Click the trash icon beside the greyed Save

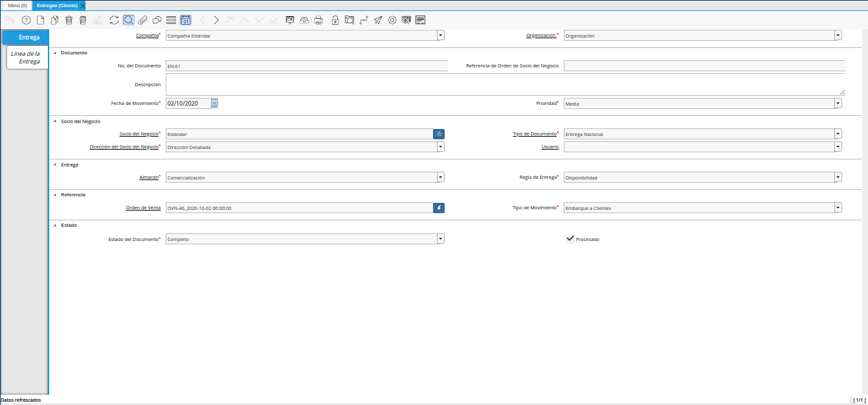coord(83,20)
